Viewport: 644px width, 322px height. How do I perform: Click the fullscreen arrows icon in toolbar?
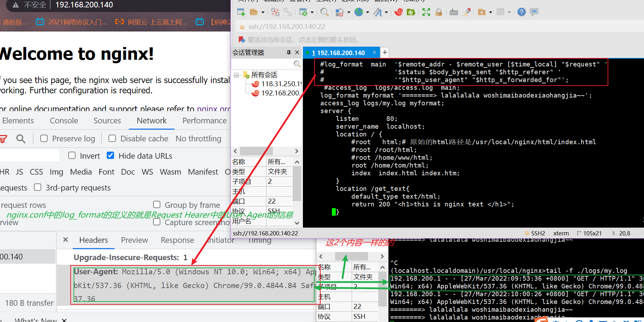click(x=426, y=12)
